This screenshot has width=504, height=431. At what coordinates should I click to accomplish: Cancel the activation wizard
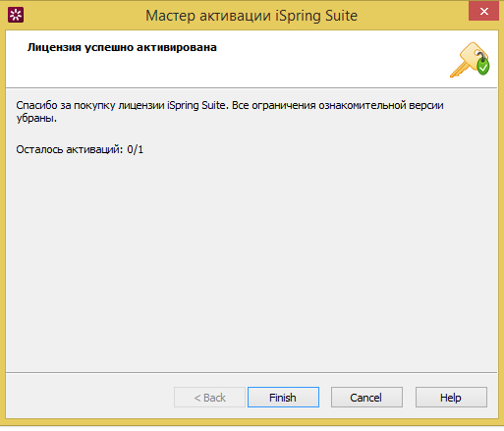click(366, 398)
